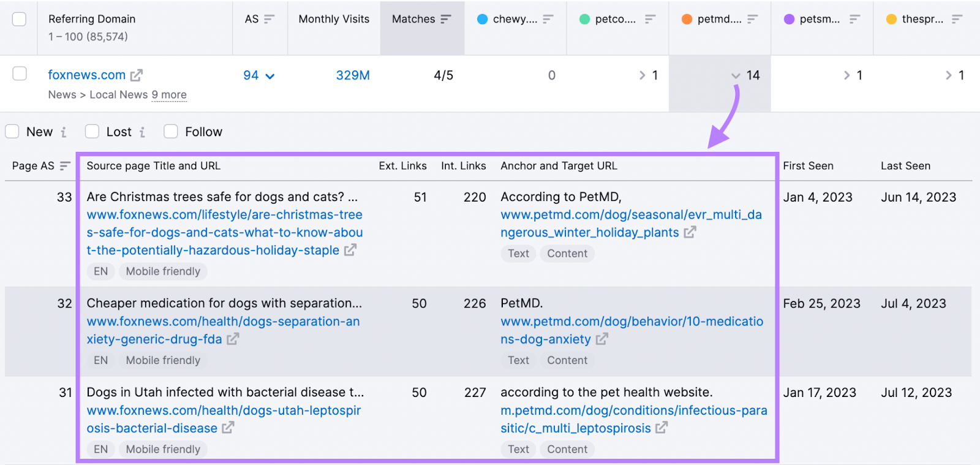Image resolution: width=980 pixels, height=465 pixels.
Task: Click Text tag in Christmas trees row
Action: coord(518,254)
